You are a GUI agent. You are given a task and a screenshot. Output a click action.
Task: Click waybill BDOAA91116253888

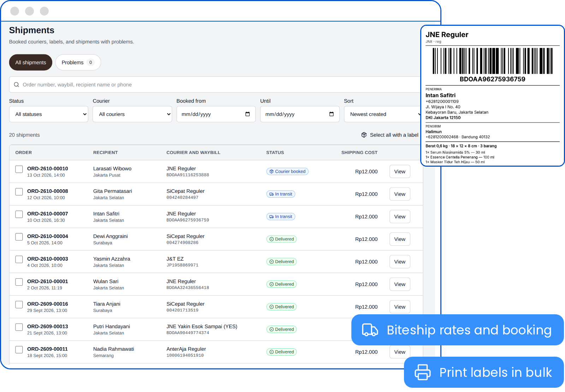[x=188, y=175]
